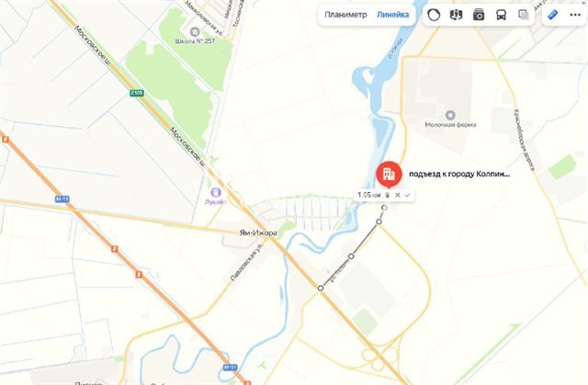Image resolution: width=588 pixels, height=385 pixels.
Task: Confirm ruler route with checkmark icon
Action: (408, 195)
